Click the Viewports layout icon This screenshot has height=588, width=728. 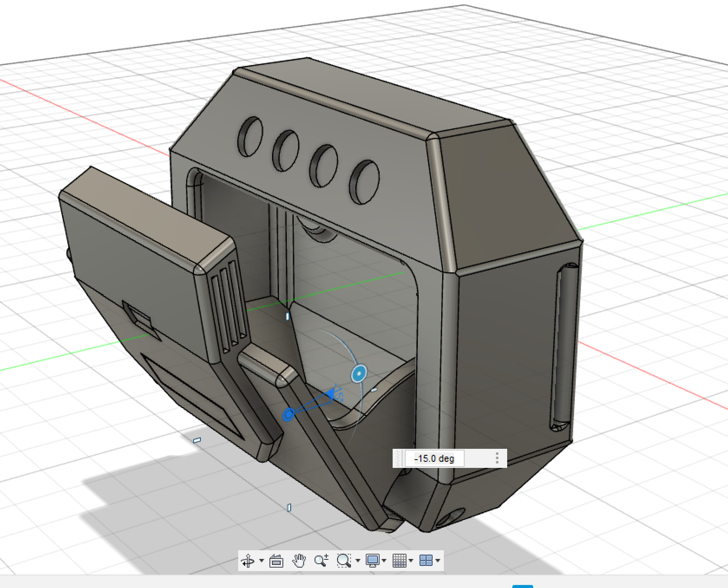(x=426, y=561)
